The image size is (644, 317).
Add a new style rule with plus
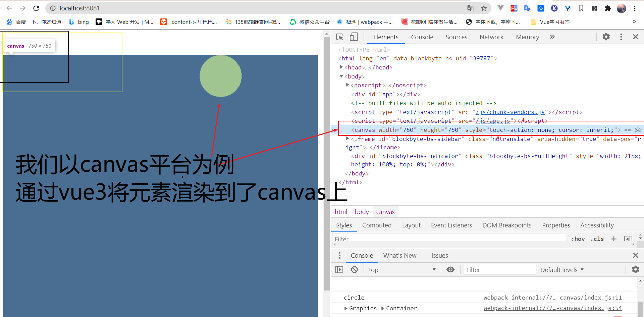613,239
